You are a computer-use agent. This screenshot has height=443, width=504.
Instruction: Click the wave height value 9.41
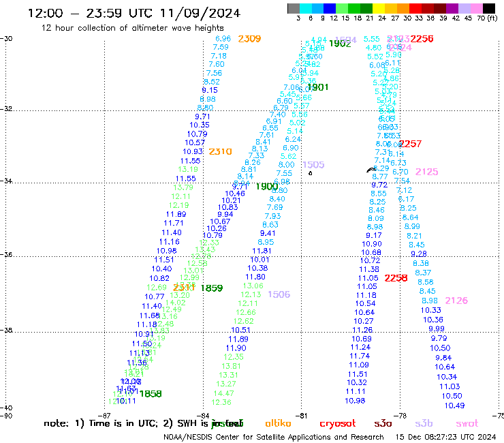pyautogui.click(x=268, y=233)
